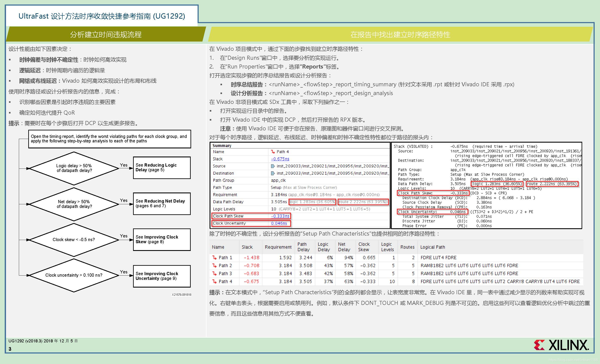600x364 pixels.
Task: Click the 94% net delay value
Action: coord(349,257)
